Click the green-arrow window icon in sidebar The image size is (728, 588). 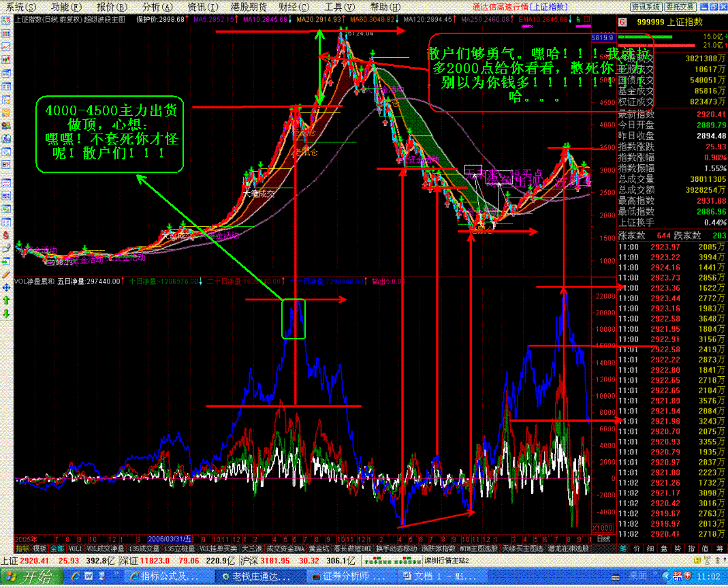pos(6,261)
